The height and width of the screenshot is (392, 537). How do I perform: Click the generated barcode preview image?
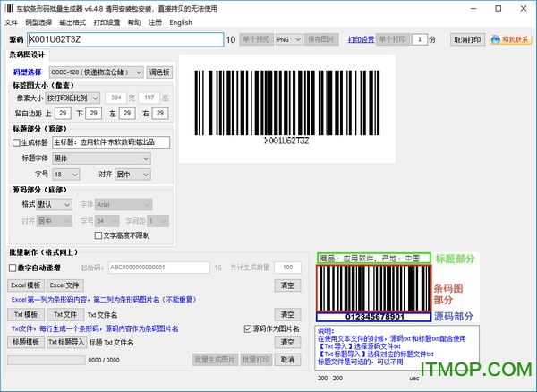pos(287,109)
